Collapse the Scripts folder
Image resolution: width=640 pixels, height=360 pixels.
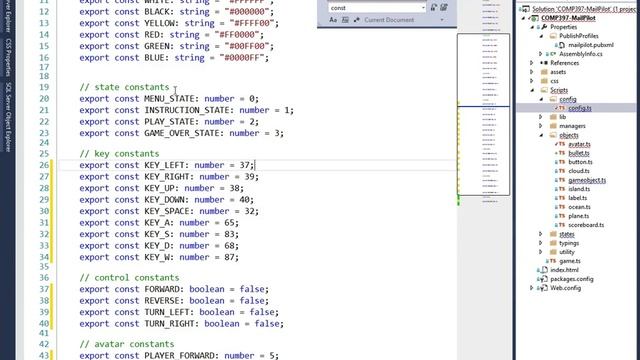pyautogui.click(x=532, y=90)
